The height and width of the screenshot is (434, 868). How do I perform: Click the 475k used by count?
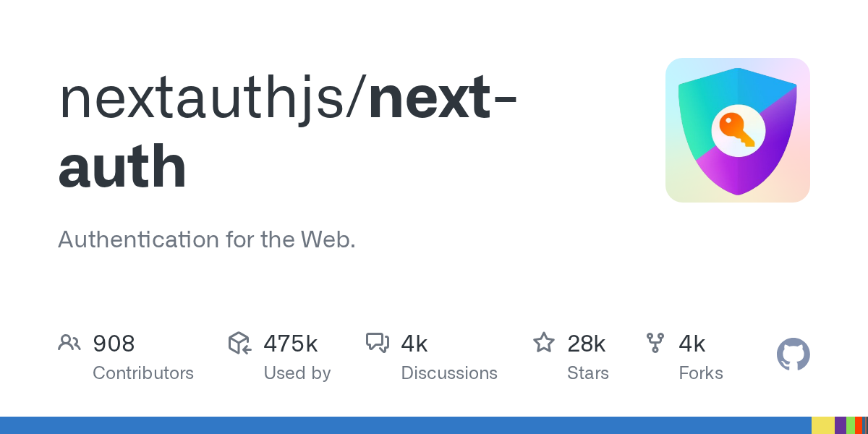pyautogui.click(x=291, y=344)
